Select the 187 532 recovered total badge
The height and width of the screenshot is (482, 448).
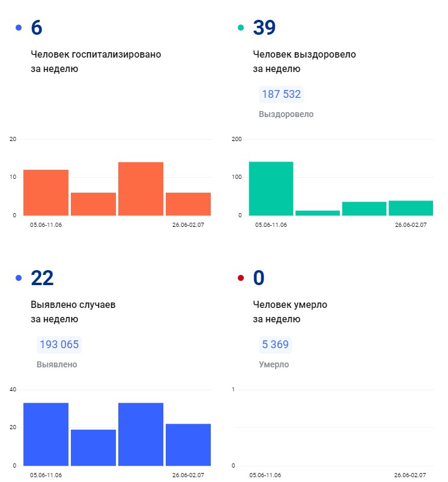coord(281,94)
